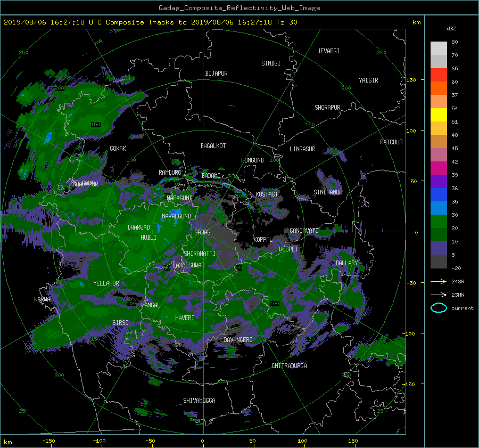The image size is (479, 448).
Task: Click the GOKAK city label
Action: [x=118, y=149]
